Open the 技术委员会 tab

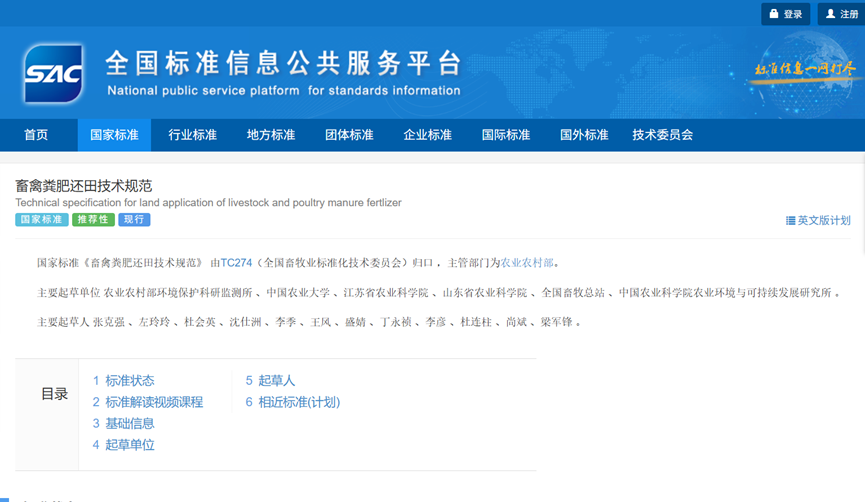click(x=662, y=135)
